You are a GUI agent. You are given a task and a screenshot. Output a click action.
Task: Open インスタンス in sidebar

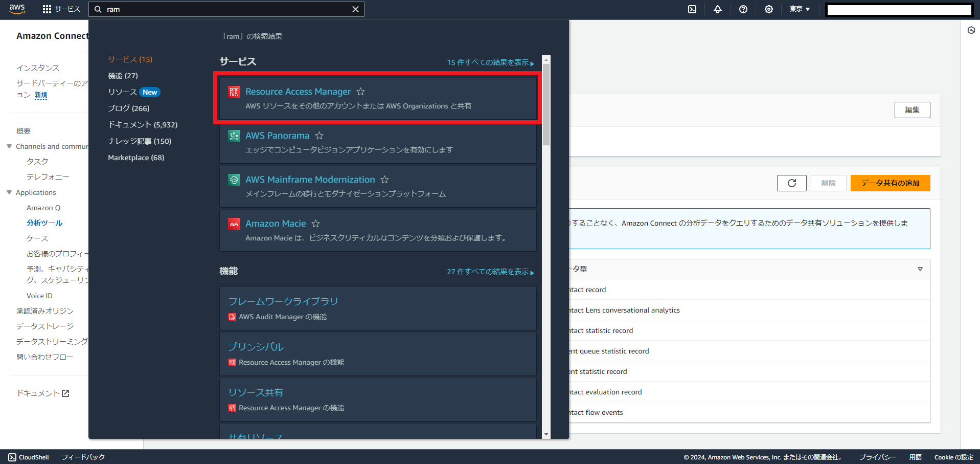[38, 68]
